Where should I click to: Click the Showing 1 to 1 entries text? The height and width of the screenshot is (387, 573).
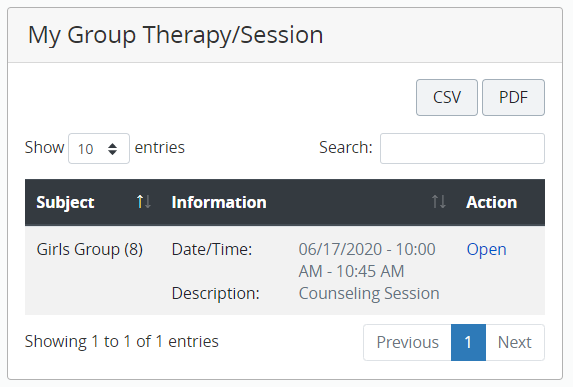(x=121, y=342)
